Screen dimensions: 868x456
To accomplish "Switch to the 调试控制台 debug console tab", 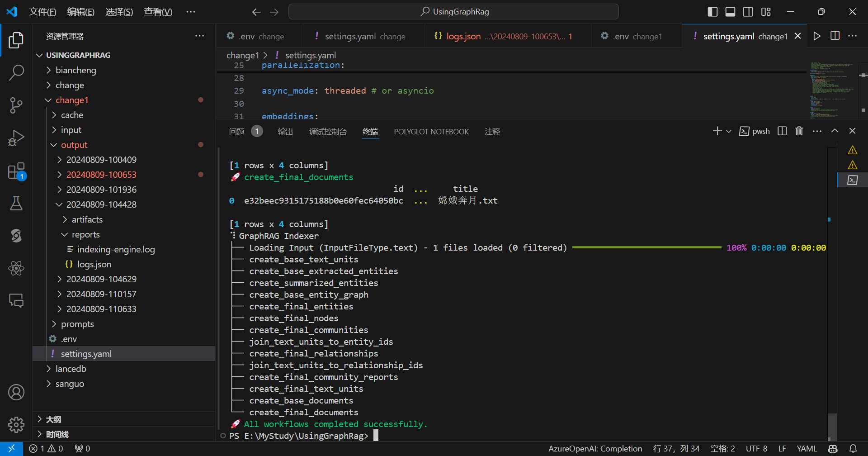I will pos(328,132).
